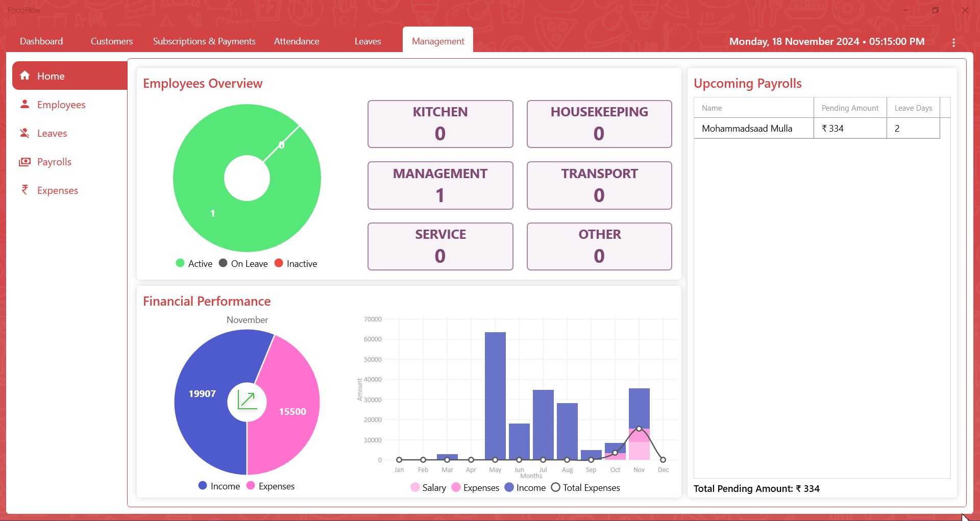Click the Leave Days column header
The image size is (980, 521).
[913, 108]
